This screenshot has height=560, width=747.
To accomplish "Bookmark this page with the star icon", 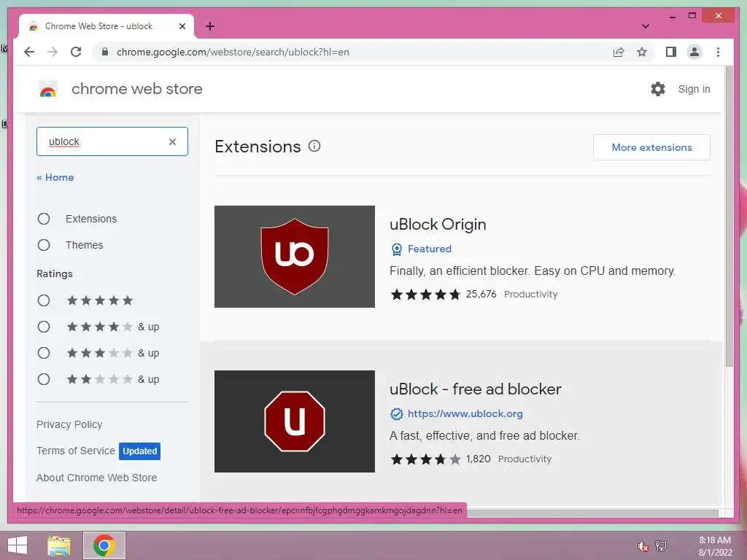I will [642, 52].
